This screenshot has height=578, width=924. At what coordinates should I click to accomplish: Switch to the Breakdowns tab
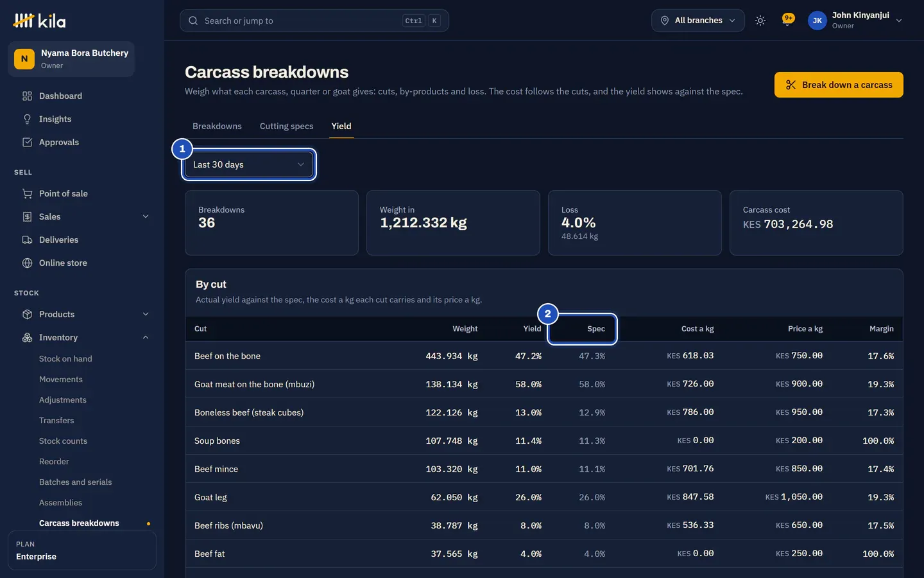click(217, 126)
